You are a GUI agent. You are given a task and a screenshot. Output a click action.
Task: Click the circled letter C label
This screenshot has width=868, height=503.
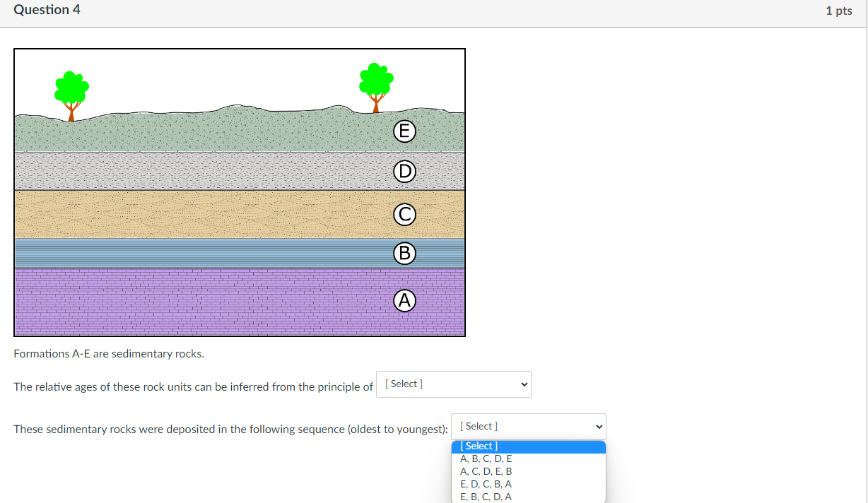(x=404, y=214)
